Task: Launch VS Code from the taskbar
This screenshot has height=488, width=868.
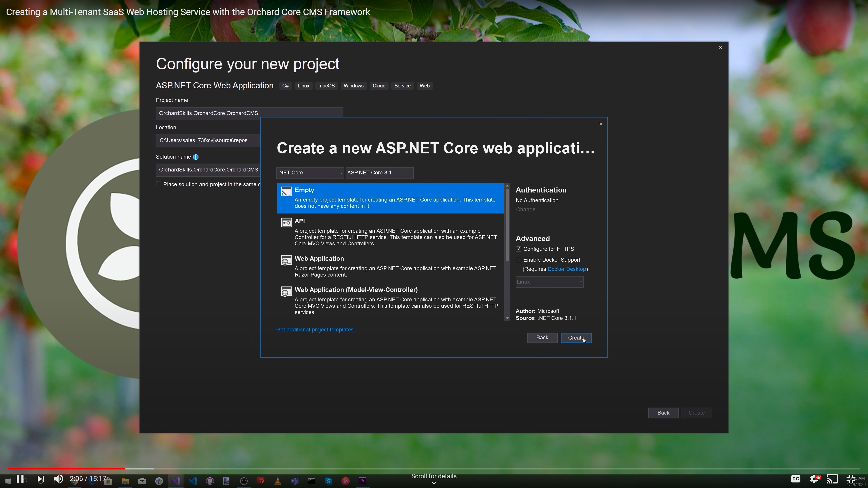Action: click(x=193, y=481)
